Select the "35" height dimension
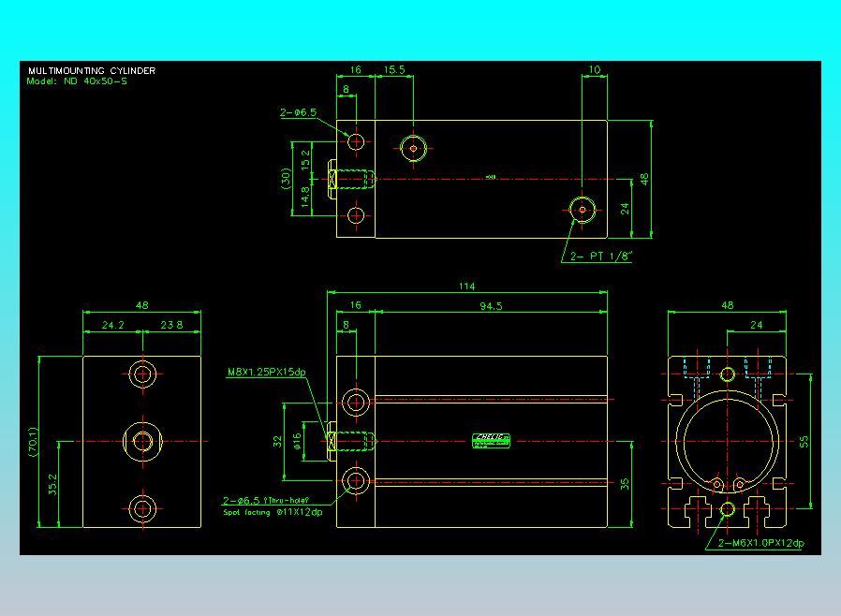The image size is (841, 616). (x=625, y=484)
